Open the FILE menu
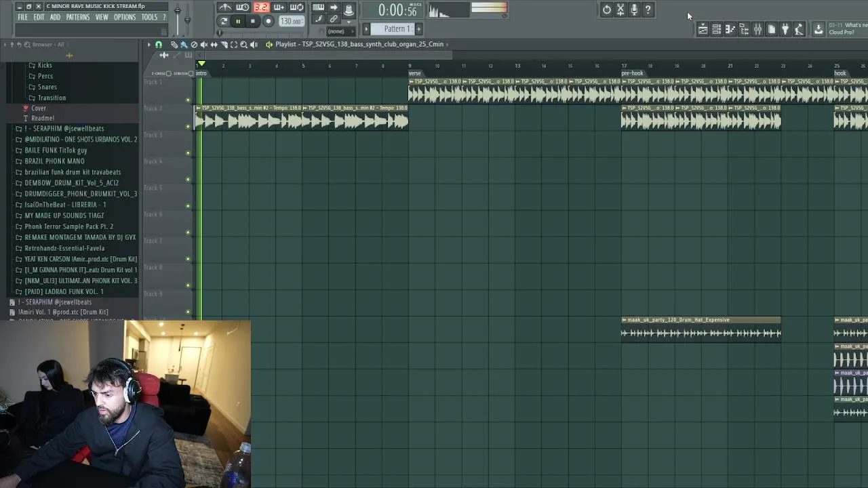 [23, 18]
